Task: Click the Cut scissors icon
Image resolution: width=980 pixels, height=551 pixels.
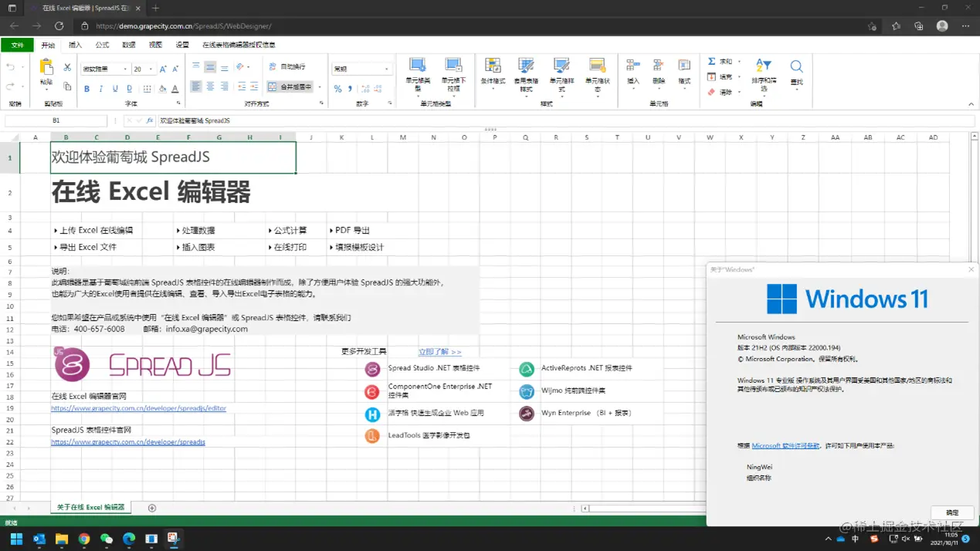Action: [x=67, y=68]
